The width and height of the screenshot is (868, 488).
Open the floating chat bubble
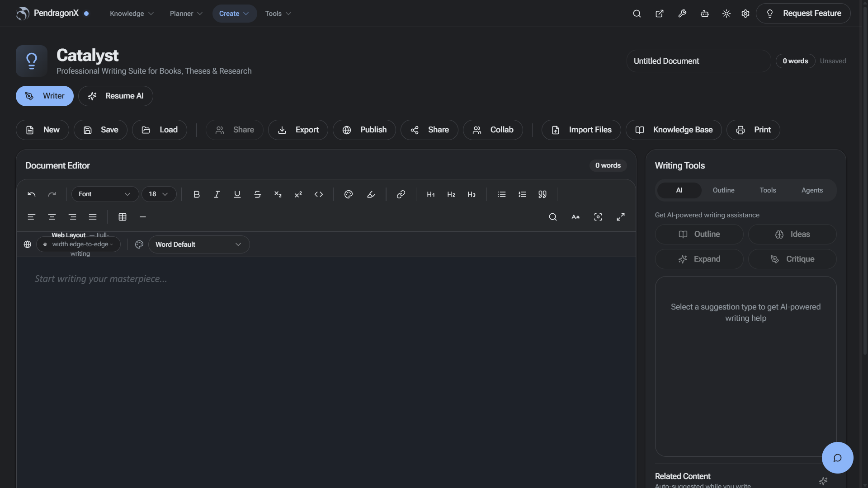click(837, 458)
